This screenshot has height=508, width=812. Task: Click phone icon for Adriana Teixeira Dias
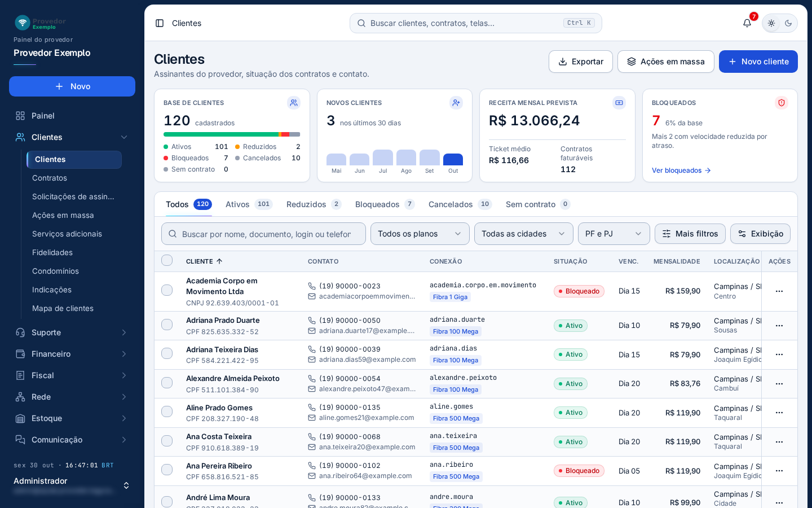(312, 349)
